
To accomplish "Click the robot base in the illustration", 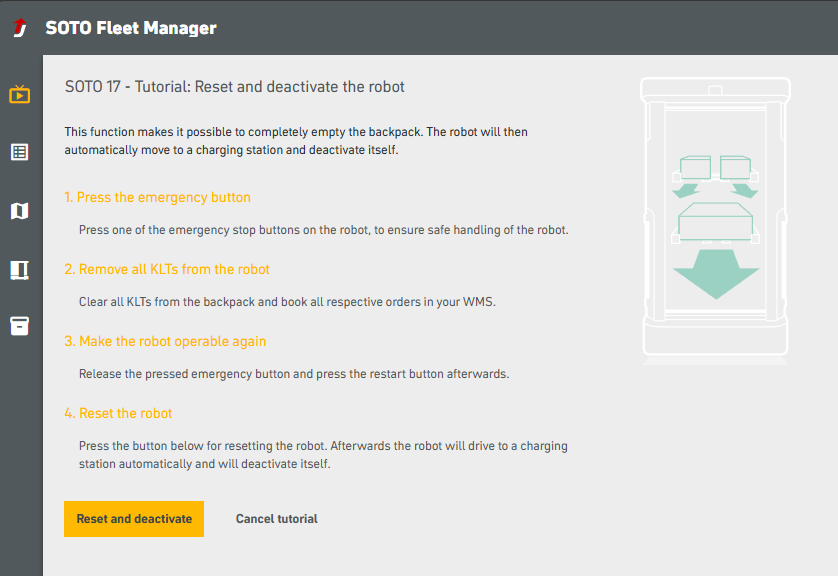I will pyautogui.click(x=716, y=339).
